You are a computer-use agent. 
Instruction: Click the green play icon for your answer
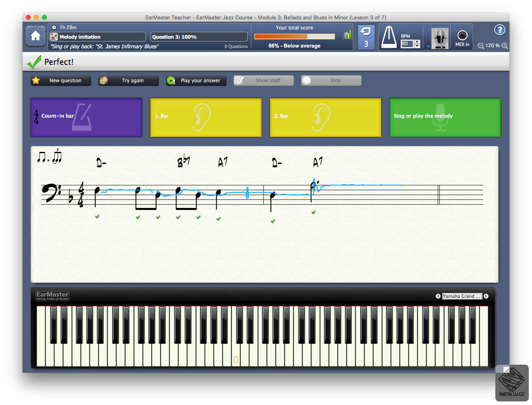pos(171,81)
